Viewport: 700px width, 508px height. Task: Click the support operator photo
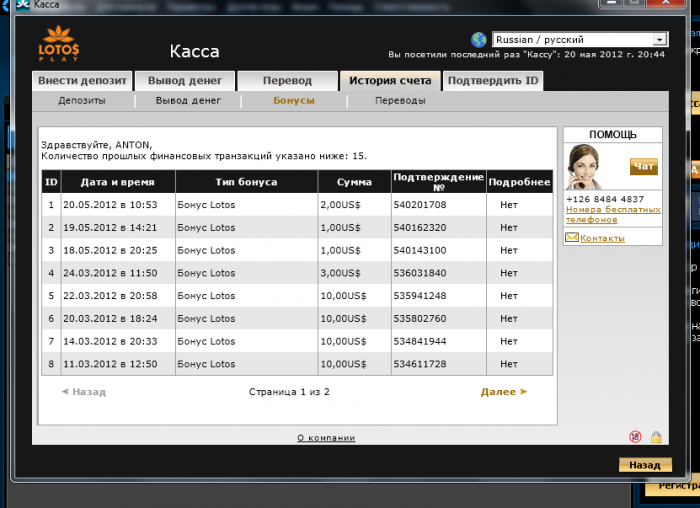coord(584,167)
